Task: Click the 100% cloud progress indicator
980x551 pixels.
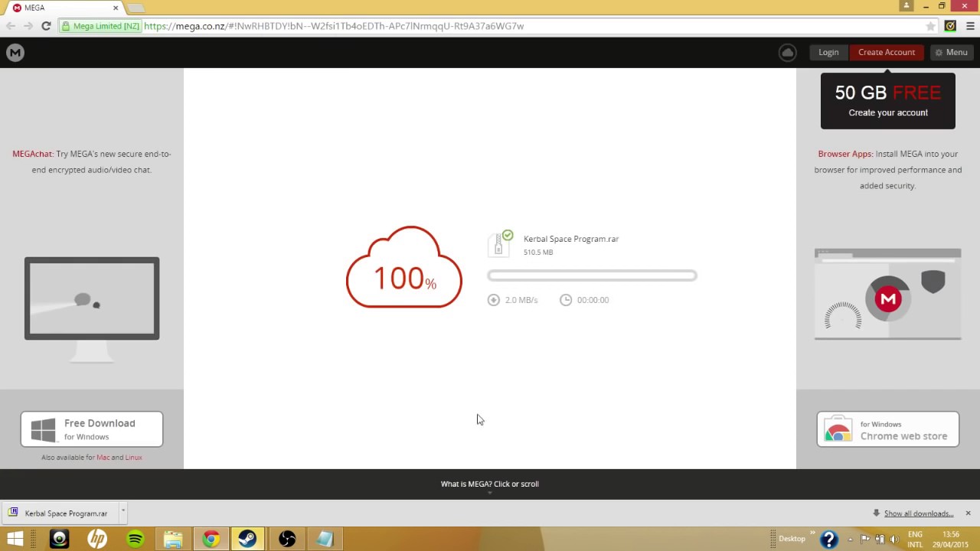Action: tap(404, 268)
